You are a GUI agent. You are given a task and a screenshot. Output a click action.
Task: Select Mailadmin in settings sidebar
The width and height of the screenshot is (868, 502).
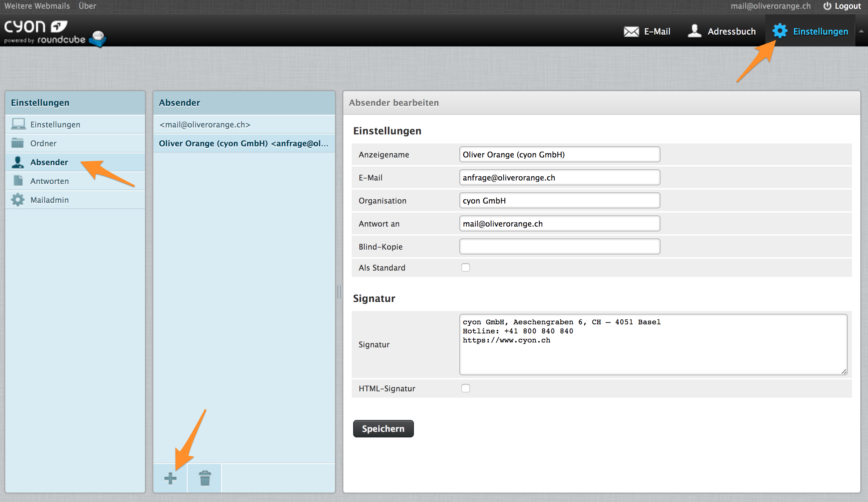75,200
